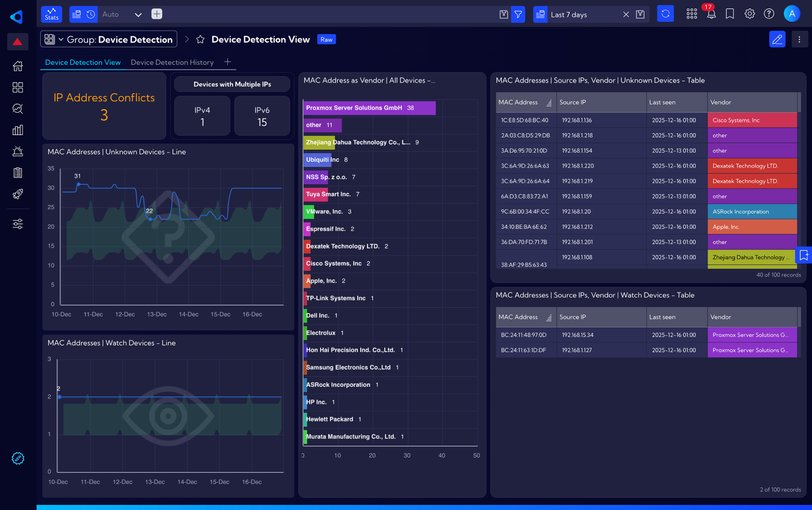Click the refresh button

point(665,14)
